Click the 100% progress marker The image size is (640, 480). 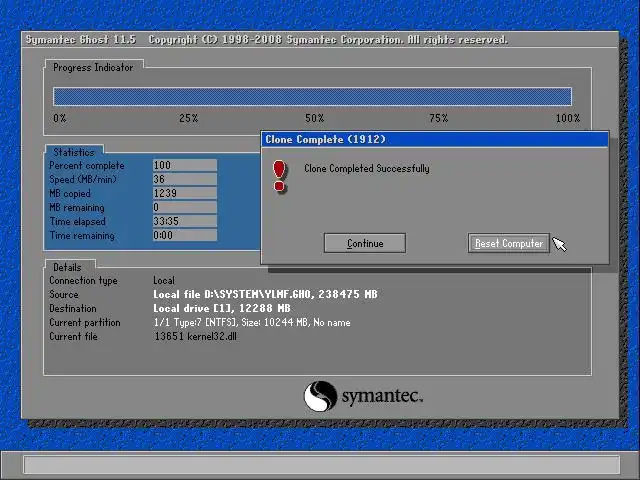(x=568, y=118)
